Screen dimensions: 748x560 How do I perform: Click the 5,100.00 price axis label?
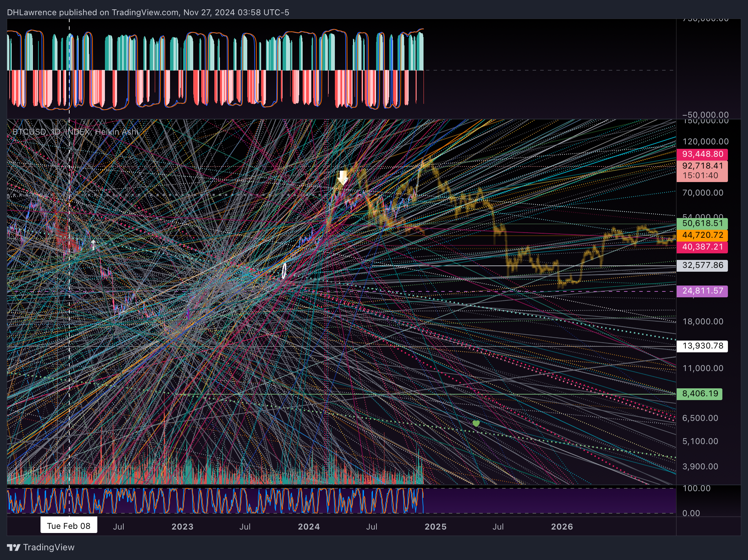[700, 441]
